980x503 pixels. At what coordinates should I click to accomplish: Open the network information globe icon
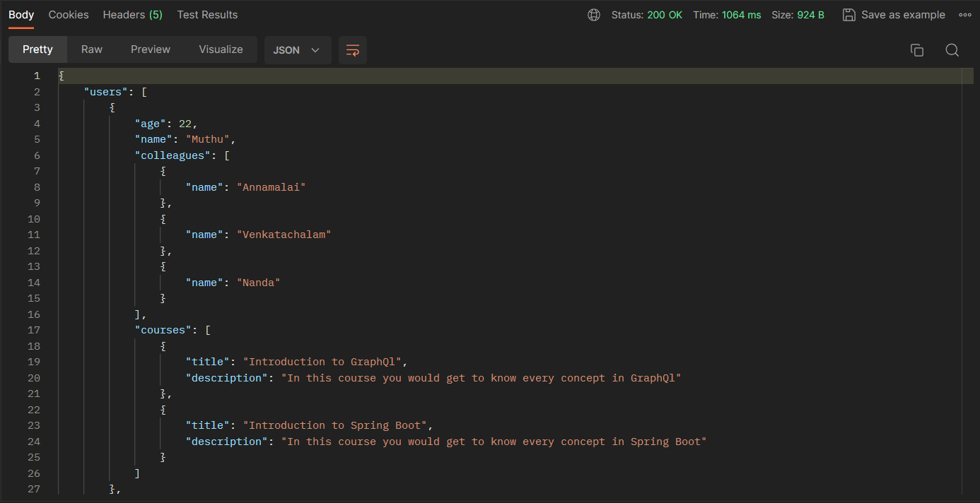point(593,14)
